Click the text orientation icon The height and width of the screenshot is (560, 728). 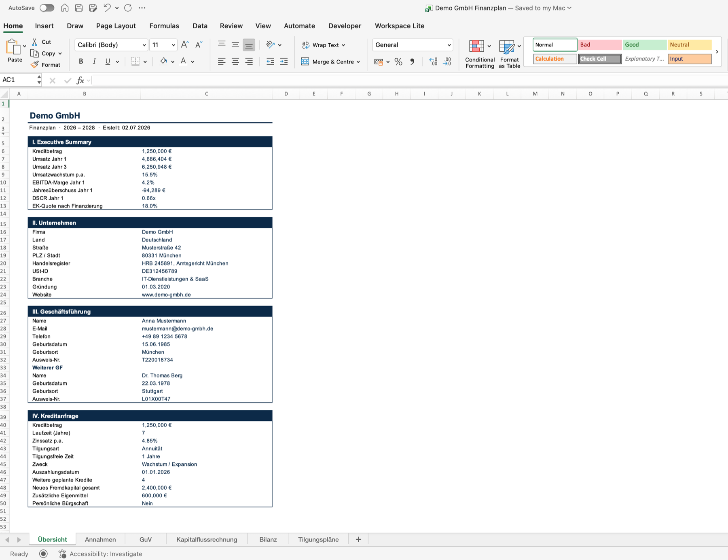271,45
